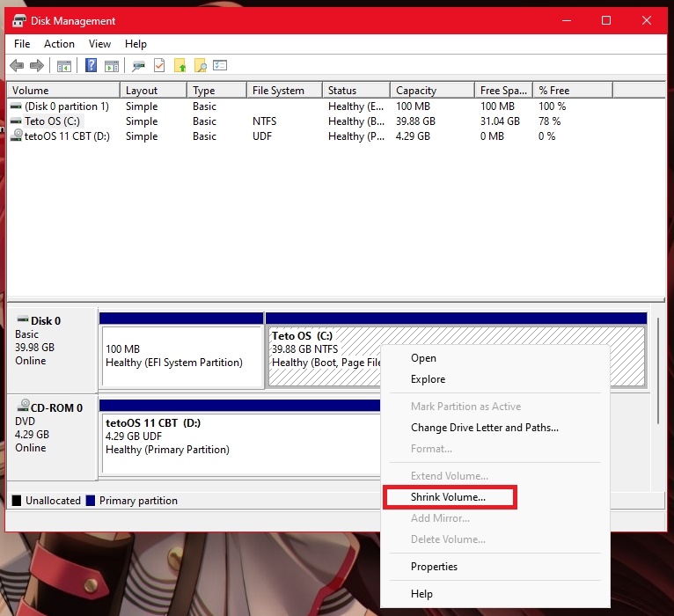The height and width of the screenshot is (616, 674).
Task: Click the Show/Hide Action Pane icon
Action: coord(112,66)
